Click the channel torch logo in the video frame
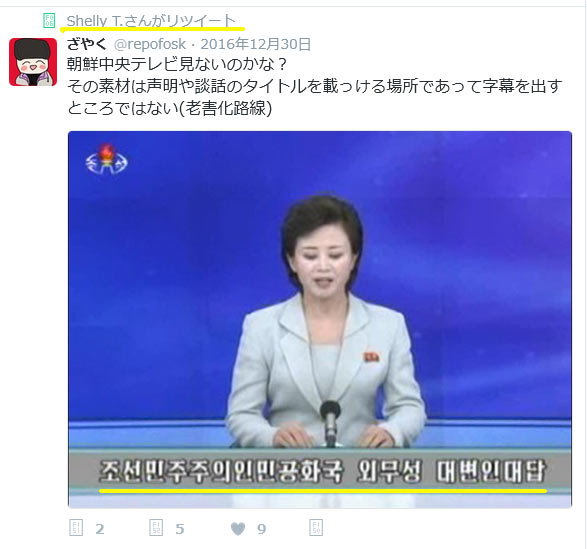Image resolution: width=587 pixels, height=549 pixels. (x=106, y=160)
